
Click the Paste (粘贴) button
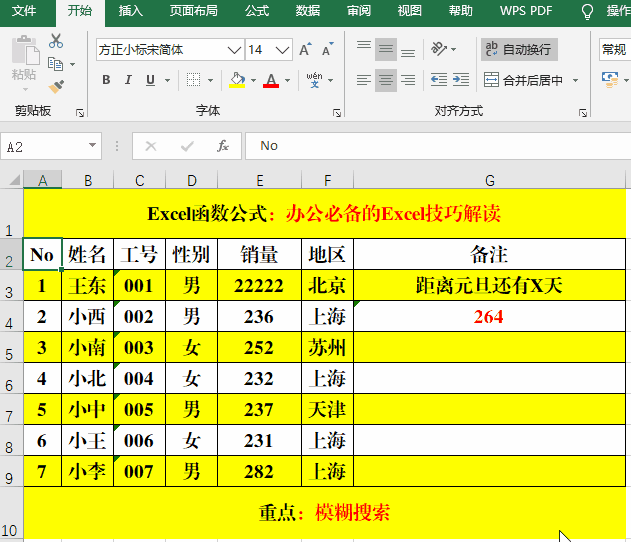(23, 62)
